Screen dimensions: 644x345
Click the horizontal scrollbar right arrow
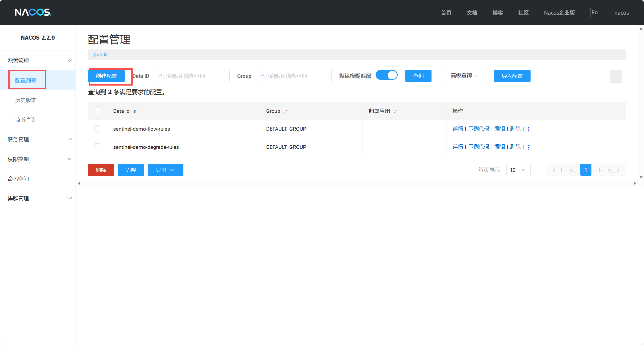pyautogui.click(x=635, y=183)
